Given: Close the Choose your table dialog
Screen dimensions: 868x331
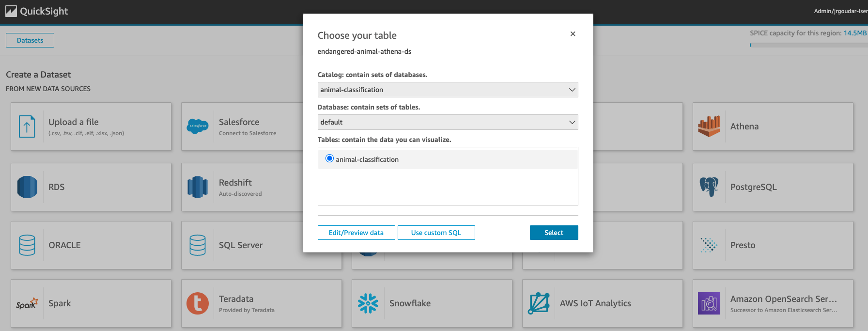Looking at the screenshot, I should [x=573, y=34].
